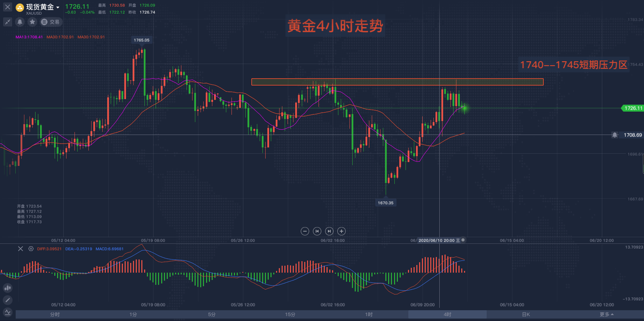
Task: Select the pencil drawing tool
Action: pos(8,300)
